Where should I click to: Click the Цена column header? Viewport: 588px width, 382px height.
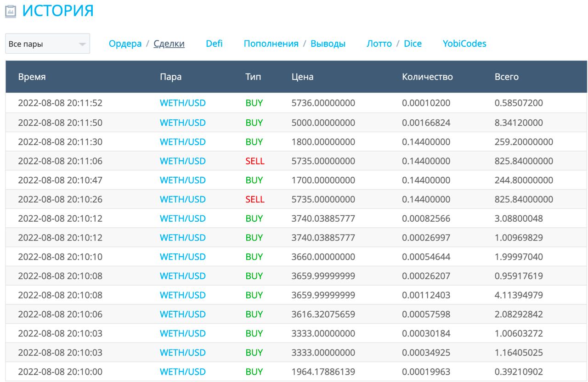point(303,77)
